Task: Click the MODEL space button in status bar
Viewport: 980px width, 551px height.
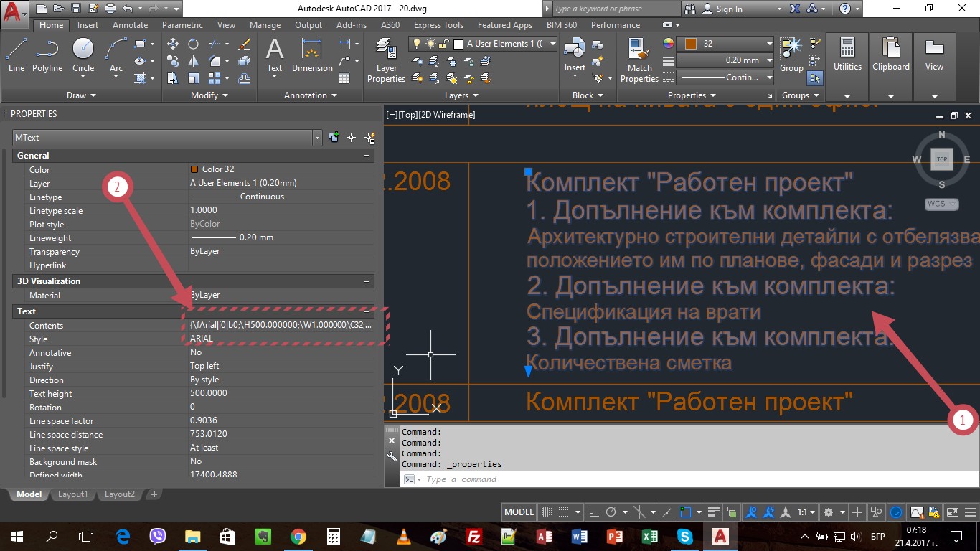Action: [x=519, y=512]
